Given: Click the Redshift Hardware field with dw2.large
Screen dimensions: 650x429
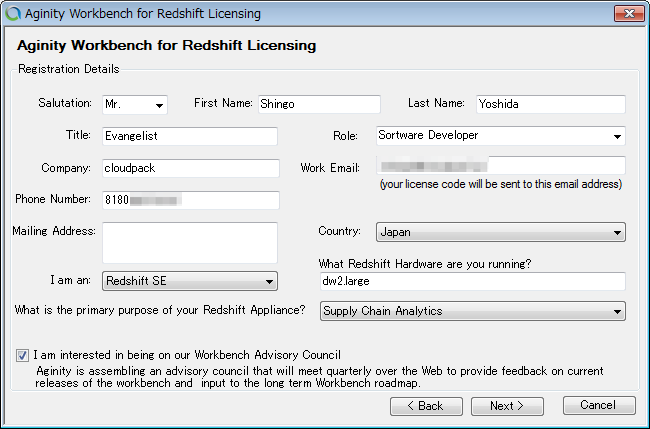Looking at the screenshot, I should pyautogui.click(x=473, y=281).
